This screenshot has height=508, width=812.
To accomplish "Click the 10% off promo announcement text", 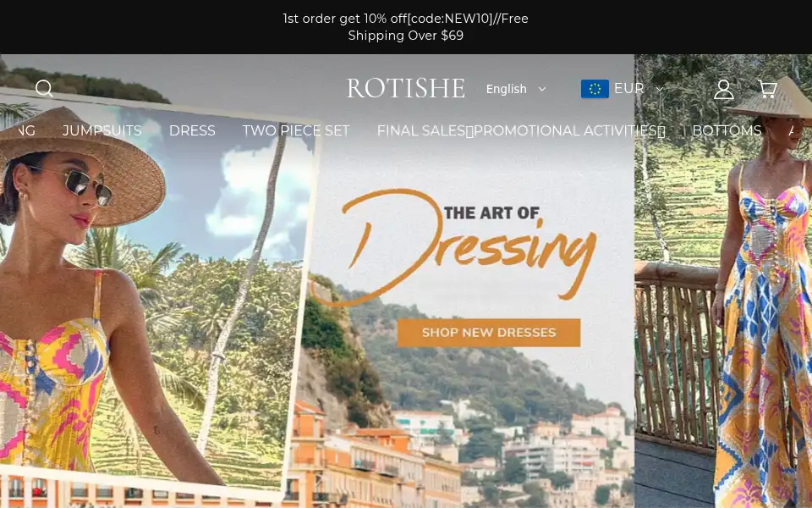I will [405, 27].
